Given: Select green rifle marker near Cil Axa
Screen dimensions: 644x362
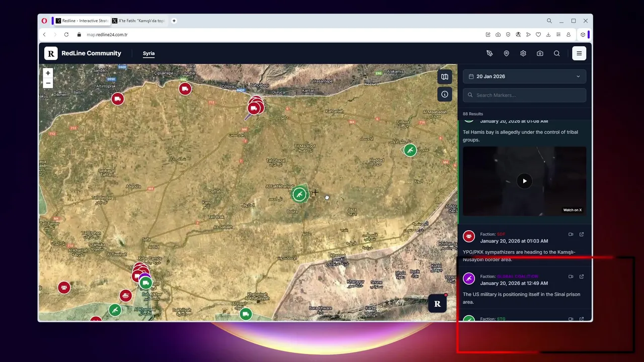Looking at the screenshot, I should 410,150.
